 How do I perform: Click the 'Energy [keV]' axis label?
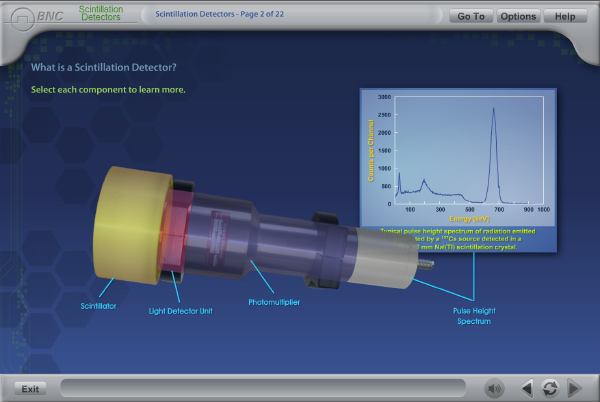click(469, 218)
